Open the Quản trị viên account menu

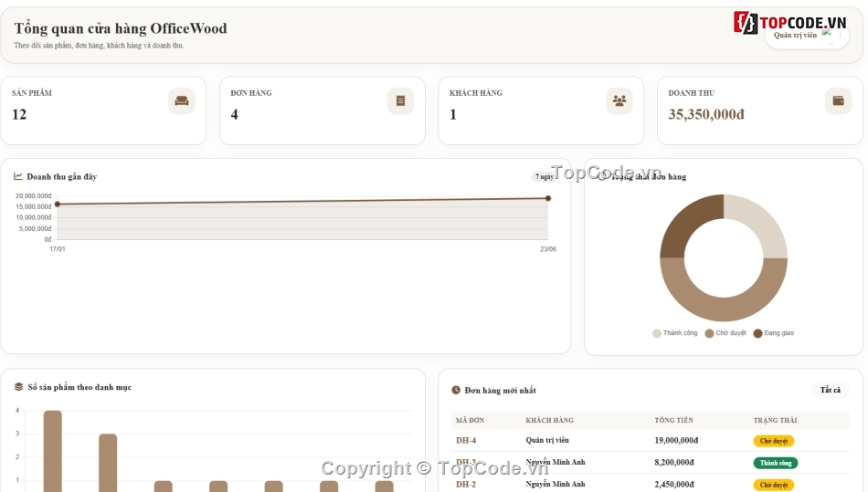[807, 35]
